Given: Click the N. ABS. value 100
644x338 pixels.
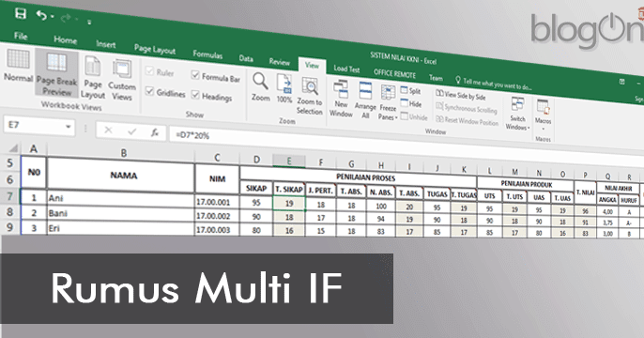Looking at the screenshot, I should [381, 206].
